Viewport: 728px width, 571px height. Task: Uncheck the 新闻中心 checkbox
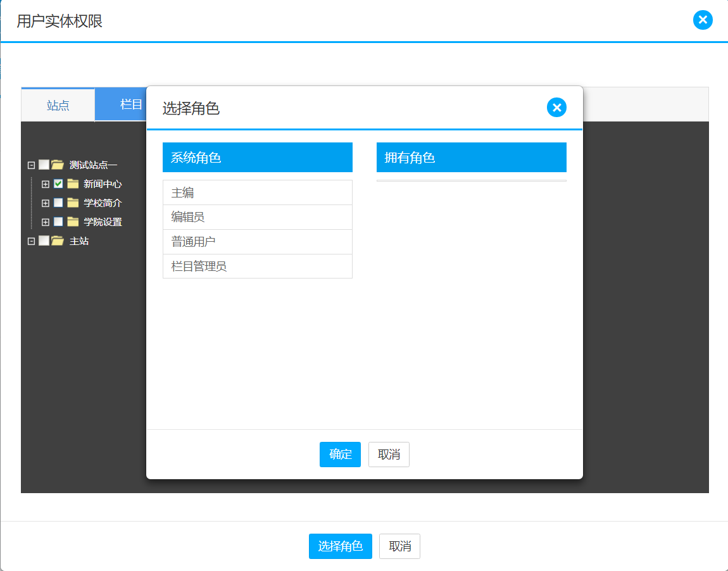click(x=58, y=184)
